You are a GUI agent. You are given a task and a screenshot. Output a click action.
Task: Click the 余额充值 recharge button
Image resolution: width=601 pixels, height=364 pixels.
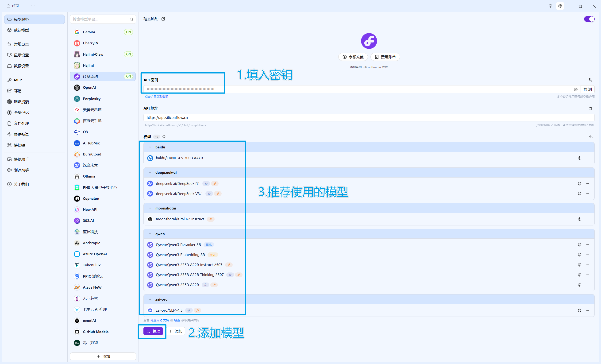tap(353, 57)
